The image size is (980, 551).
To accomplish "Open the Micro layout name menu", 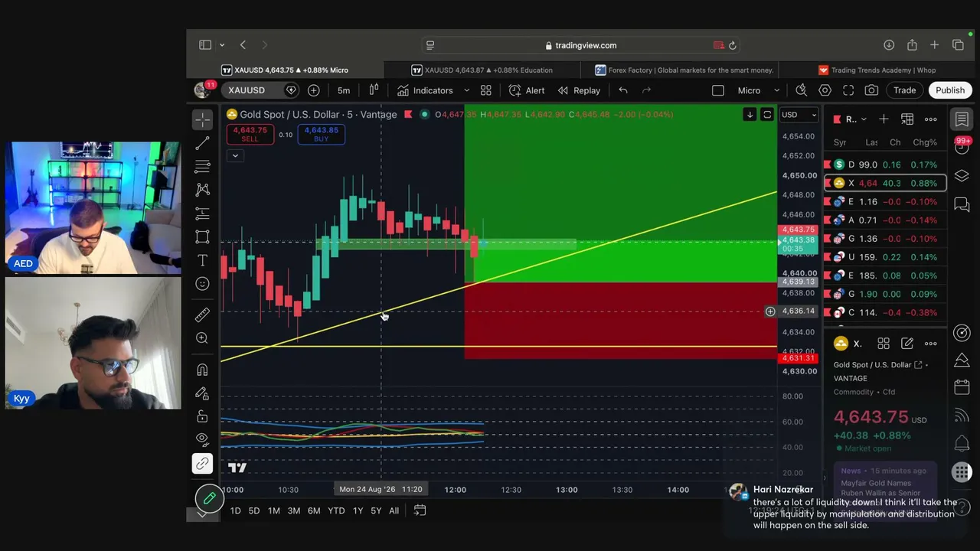I will (x=749, y=90).
